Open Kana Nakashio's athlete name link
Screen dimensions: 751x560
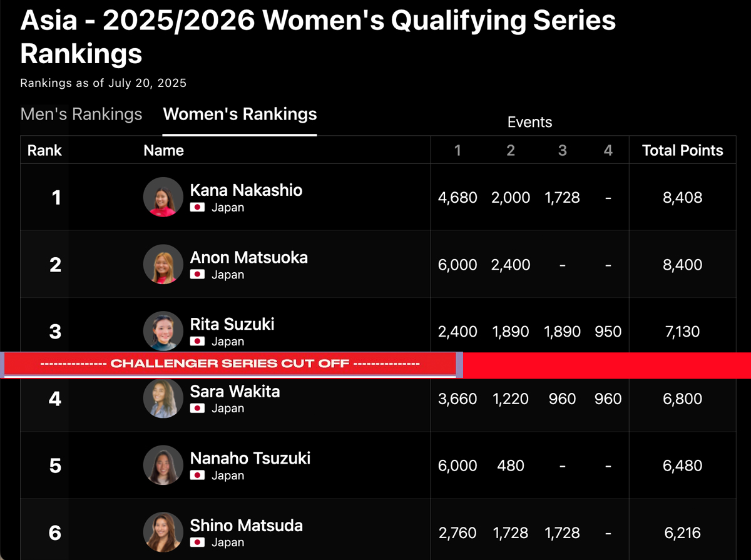[246, 190]
